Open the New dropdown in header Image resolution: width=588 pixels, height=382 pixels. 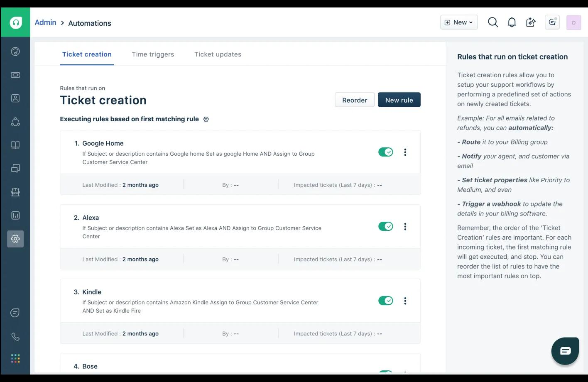point(459,22)
